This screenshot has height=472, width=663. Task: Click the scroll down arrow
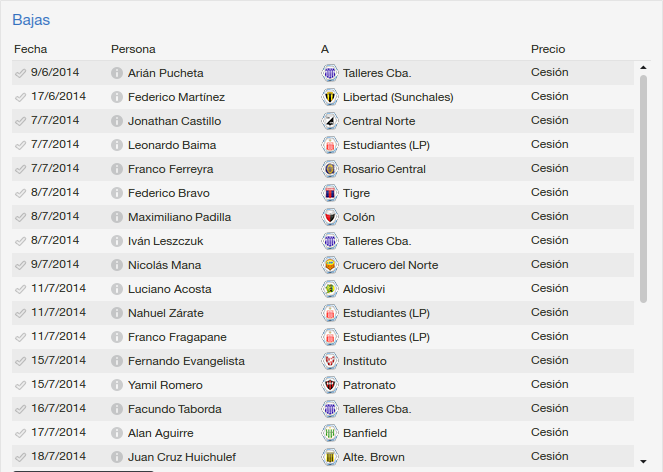[643, 461]
